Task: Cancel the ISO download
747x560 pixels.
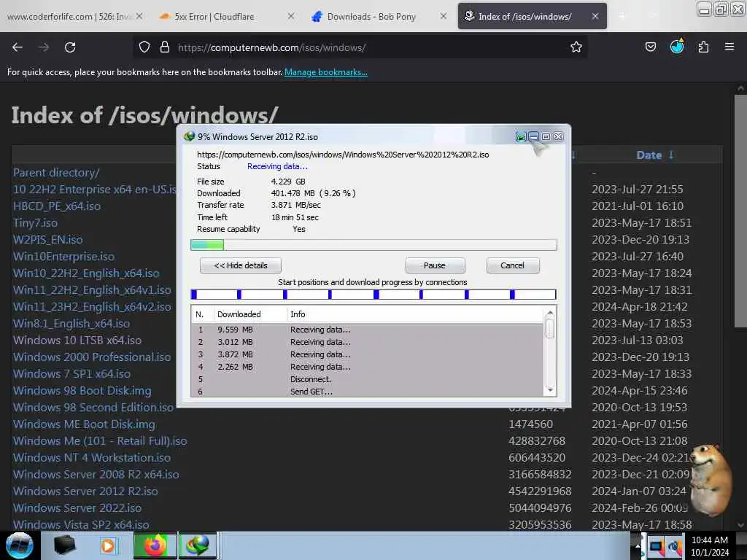Action: coord(513,265)
